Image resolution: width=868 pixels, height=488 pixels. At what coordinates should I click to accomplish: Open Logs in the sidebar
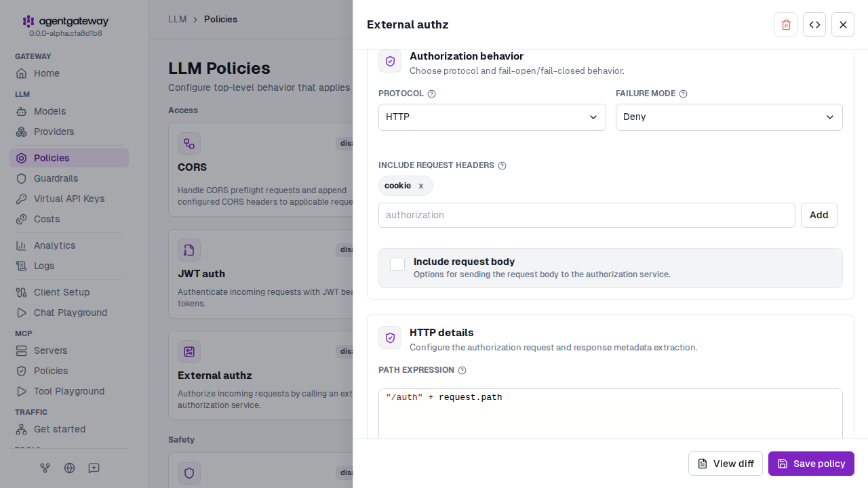pos(69,266)
